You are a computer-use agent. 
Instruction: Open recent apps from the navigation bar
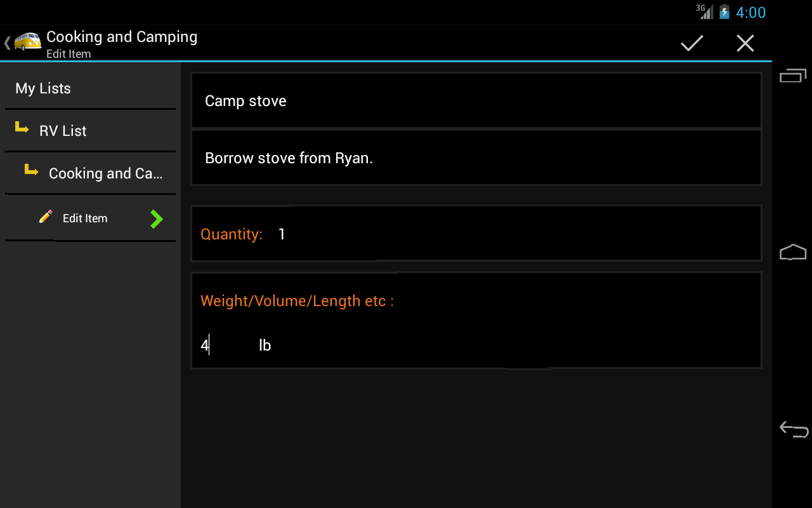pyautogui.click(x=793, y=74)
